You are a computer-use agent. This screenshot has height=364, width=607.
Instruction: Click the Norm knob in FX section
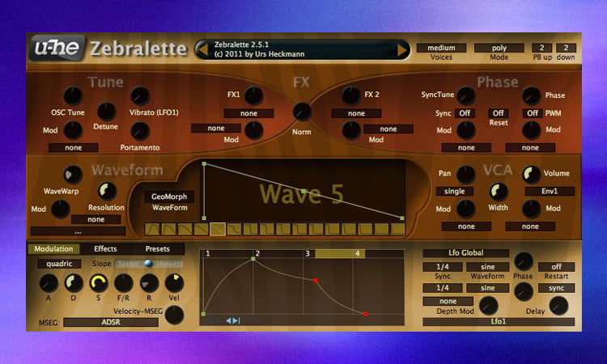click(302, 112)
